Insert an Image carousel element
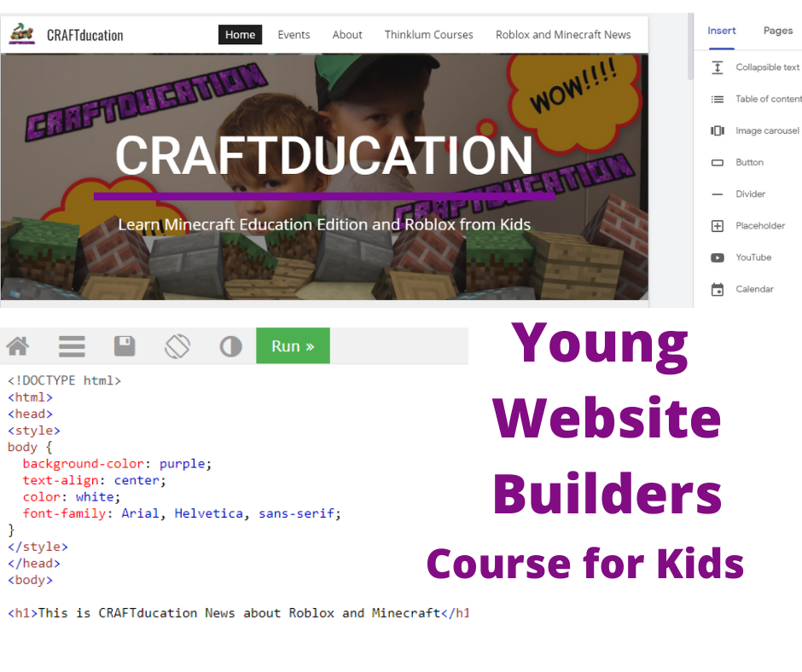Image resolution: width=802 pixels, height=672 pixels. tap(758, 130)
